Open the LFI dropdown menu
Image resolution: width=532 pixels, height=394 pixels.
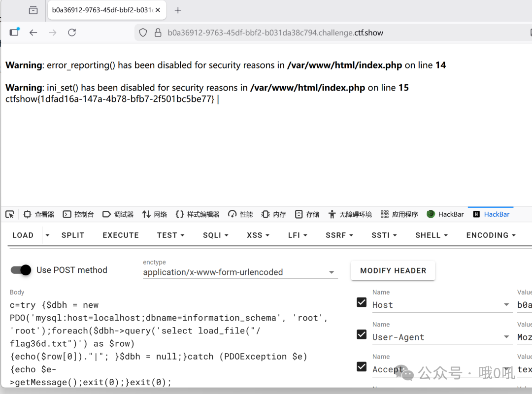coord(297,235)
